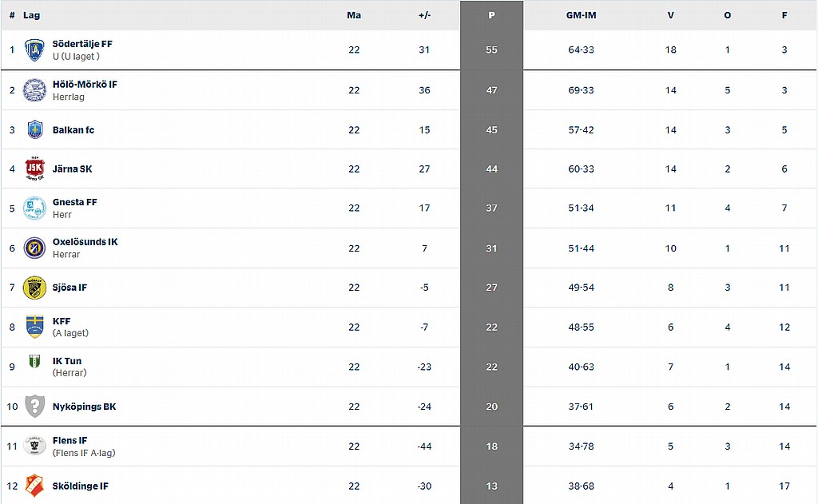Select the Nyköpings BK team name
This screenshot has width=818, height=504.
pos(84,407)
